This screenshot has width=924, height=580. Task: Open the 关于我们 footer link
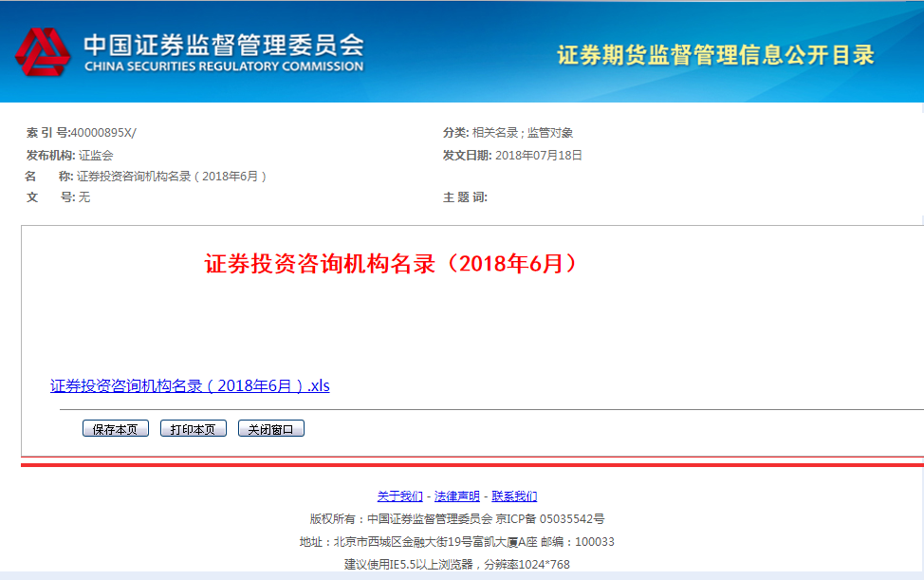(x=400, y=496)
